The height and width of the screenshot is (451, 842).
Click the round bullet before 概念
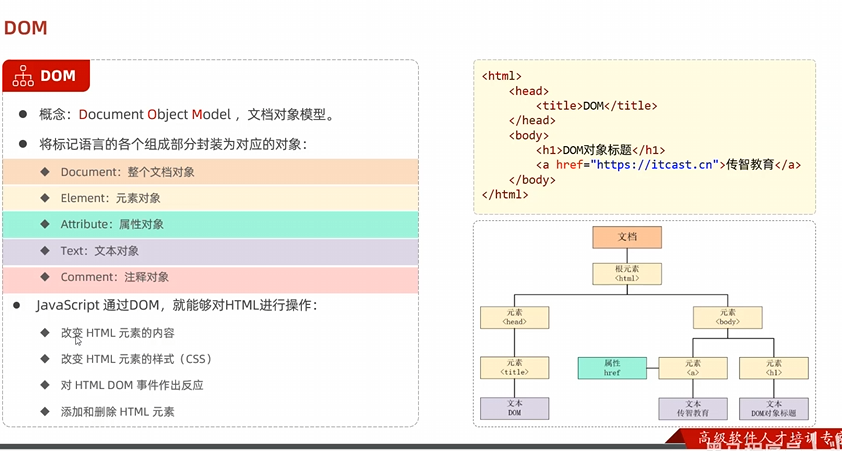22,115
